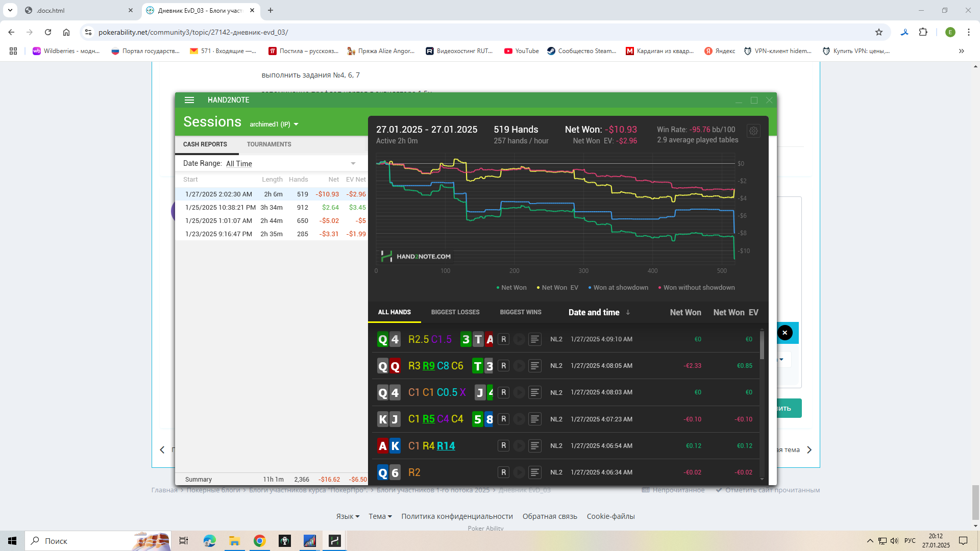Open Hand2Note app in Windows taskbar

point(334,541)
